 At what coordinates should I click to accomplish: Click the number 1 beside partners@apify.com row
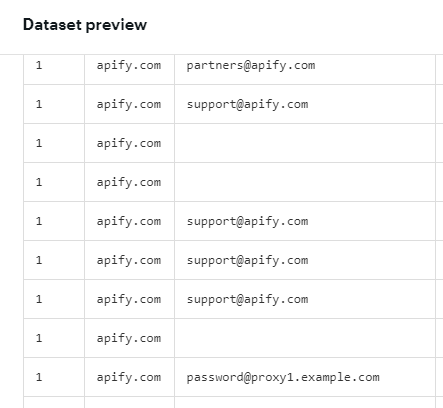[x=39, y=65]
